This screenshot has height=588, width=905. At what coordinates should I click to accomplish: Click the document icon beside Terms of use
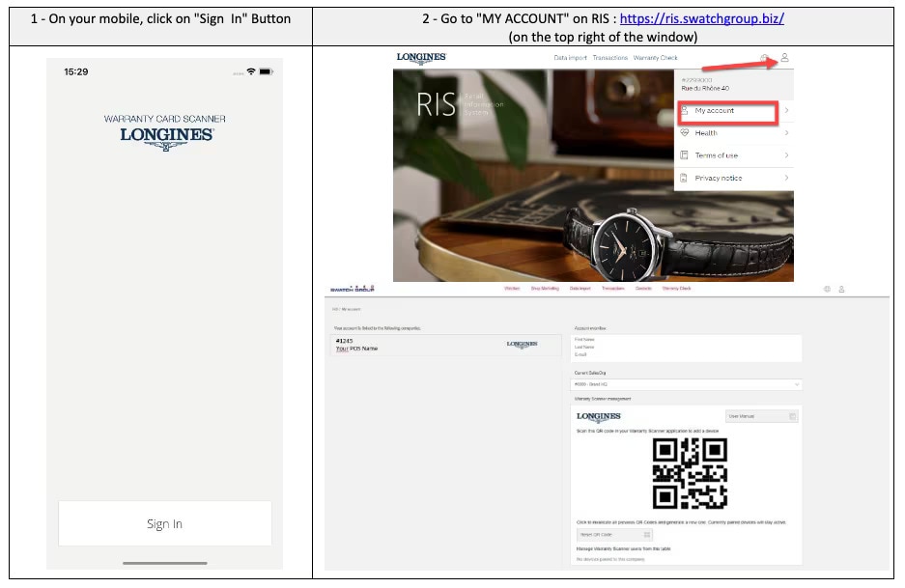[684, 155]
